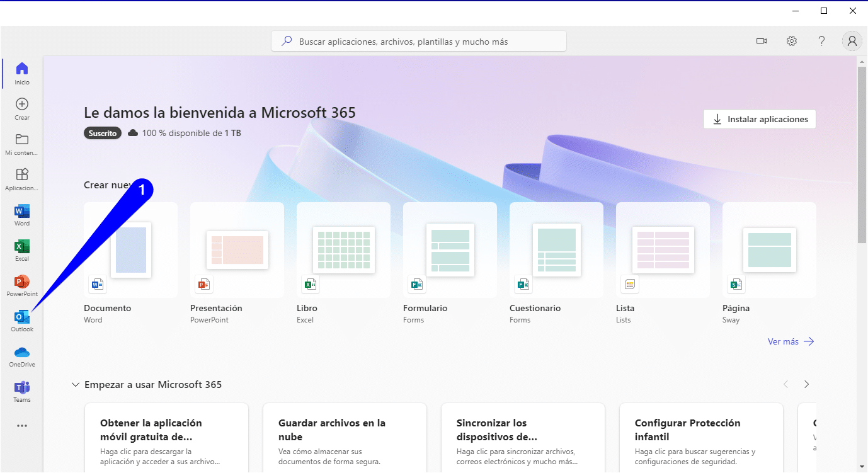Screen dimensions: 868x473
Task: Launch Word from the sidebar
Action: (22, 215)
